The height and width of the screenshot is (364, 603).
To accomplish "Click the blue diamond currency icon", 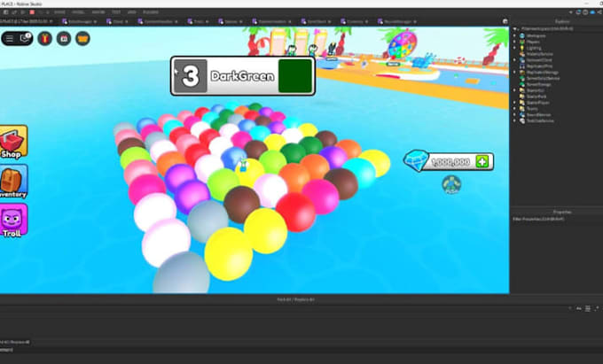I will 416,160.
